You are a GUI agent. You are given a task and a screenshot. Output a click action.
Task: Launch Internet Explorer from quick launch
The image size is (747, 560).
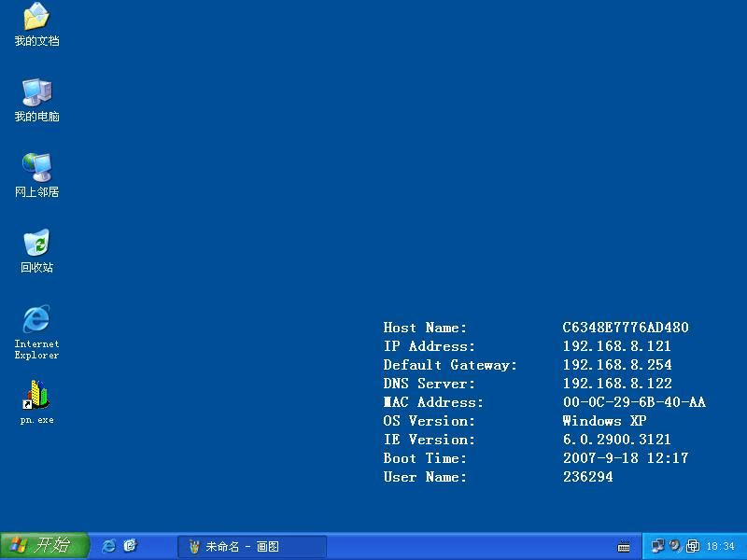pyautogui.click(x=108, y=546)
